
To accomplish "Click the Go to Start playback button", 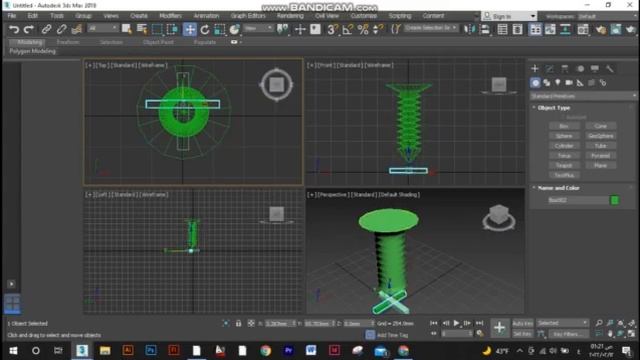I will pyautogui.click(x=433, y=323).
